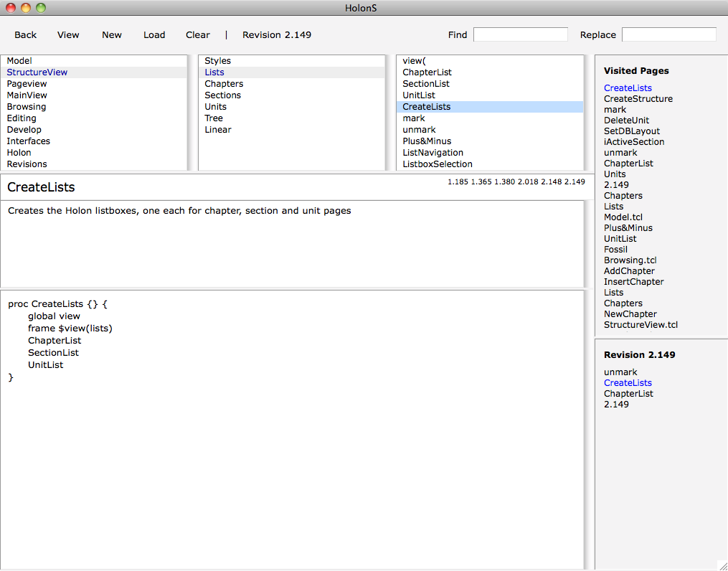Select Plus&Minus in the unit list

[x=427, y=141]
